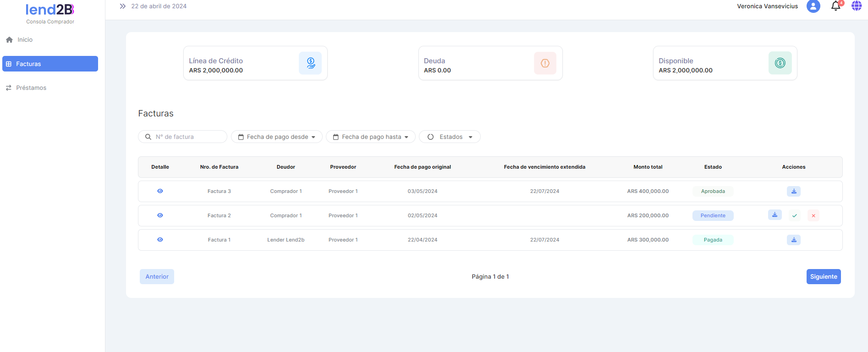View details of Factura 2
The height and width of the screenshot is (352, 868).
pyautogui.click(x=160, y=215)
